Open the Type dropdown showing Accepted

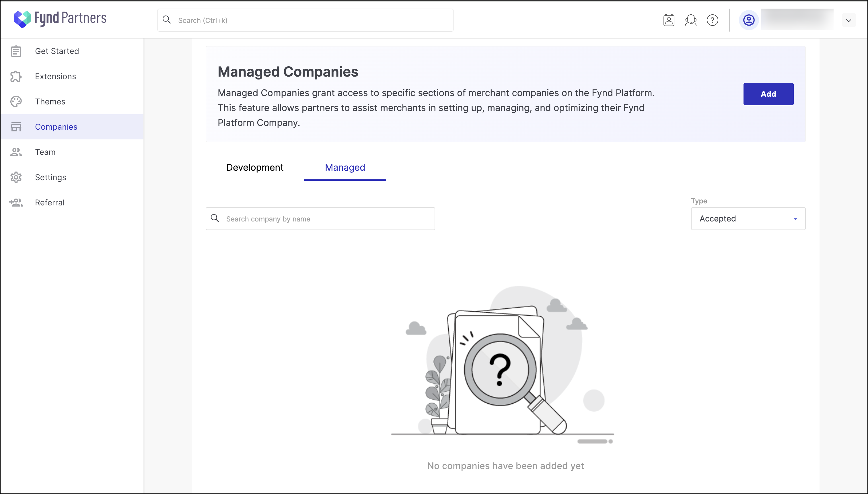[748, 219]
